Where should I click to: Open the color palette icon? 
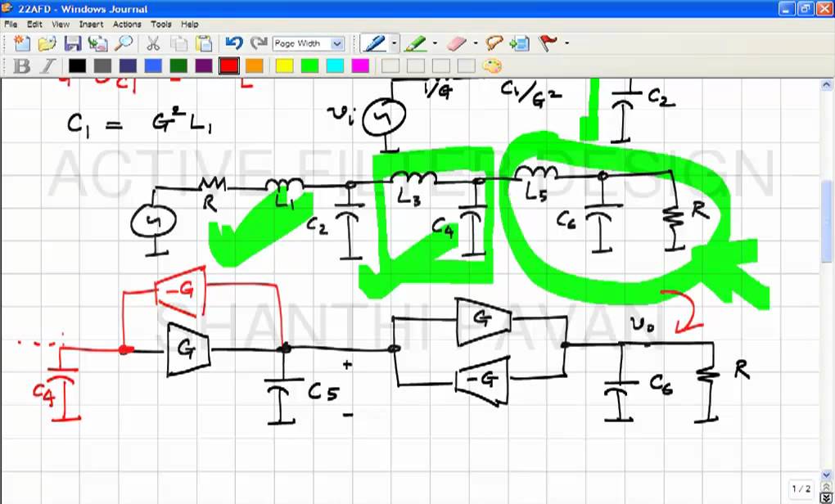tap(491, 66)
